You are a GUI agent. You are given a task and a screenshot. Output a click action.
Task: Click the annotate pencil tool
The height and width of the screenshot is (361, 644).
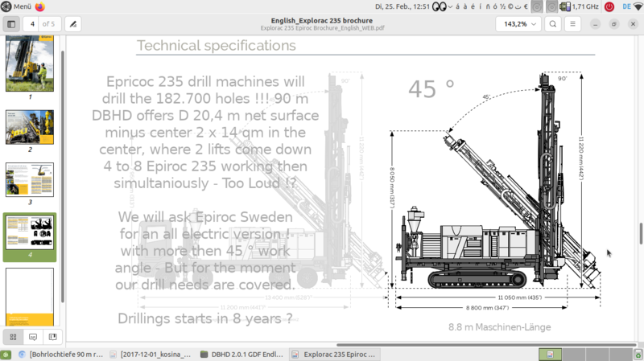pyautogui.click(x=72, y=24)
